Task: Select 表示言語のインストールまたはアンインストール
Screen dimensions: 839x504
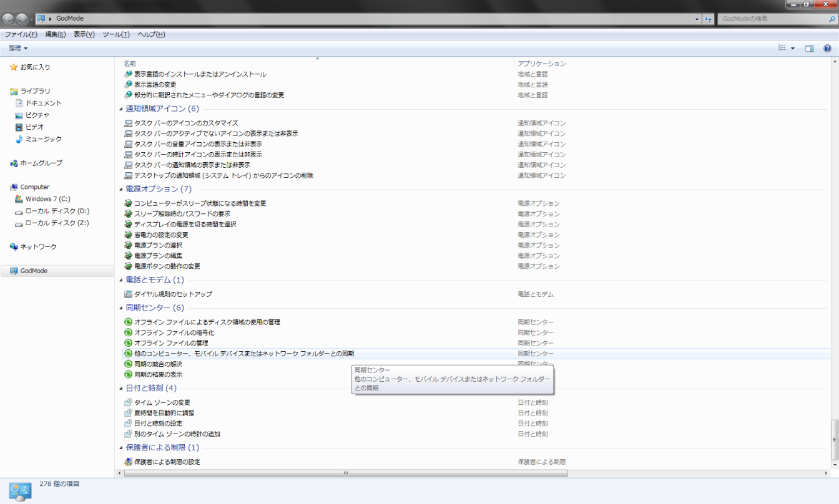Action: [200, 74]
